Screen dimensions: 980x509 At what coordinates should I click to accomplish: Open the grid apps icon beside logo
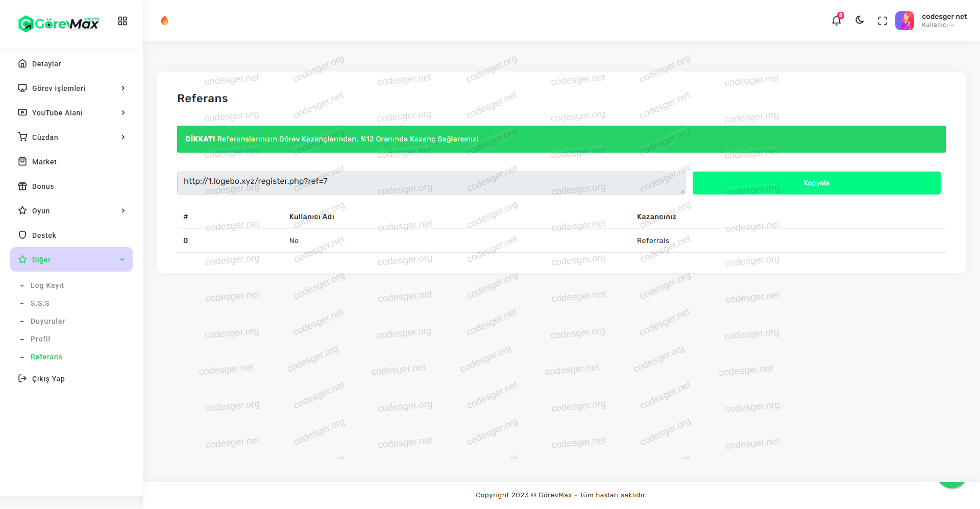pos(122,21)
